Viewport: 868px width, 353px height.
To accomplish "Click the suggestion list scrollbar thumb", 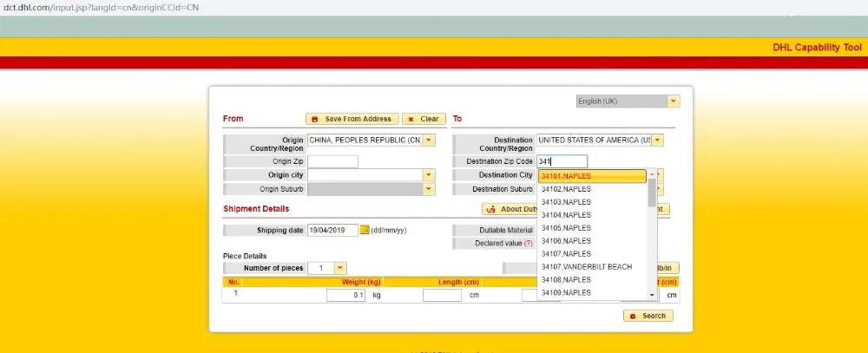I will [652, 192].
